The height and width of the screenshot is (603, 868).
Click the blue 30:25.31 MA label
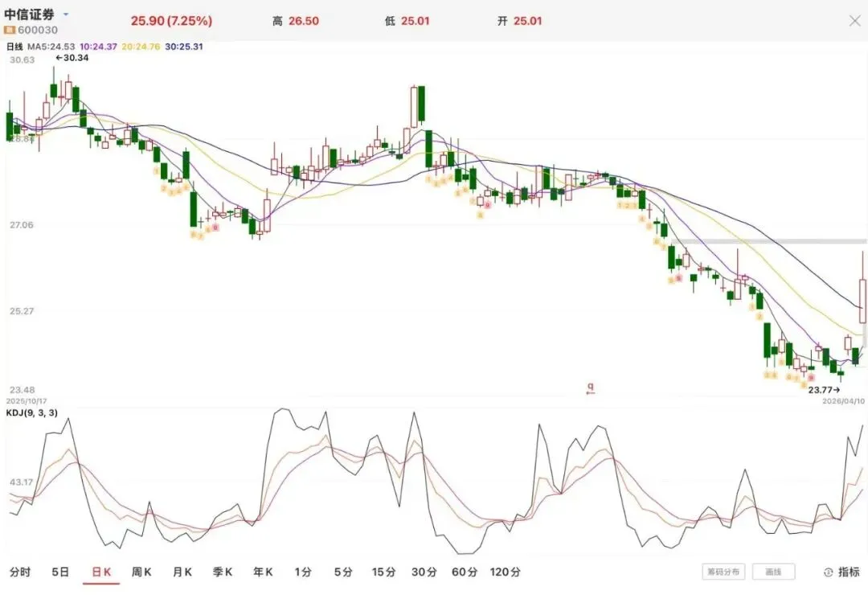pyautogui.click(x=184, y=47)
